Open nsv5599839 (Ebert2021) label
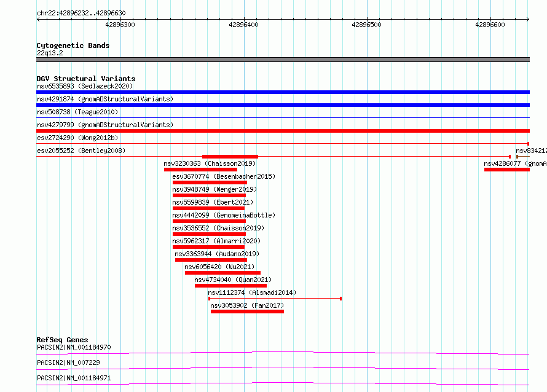 click(213, 202)
